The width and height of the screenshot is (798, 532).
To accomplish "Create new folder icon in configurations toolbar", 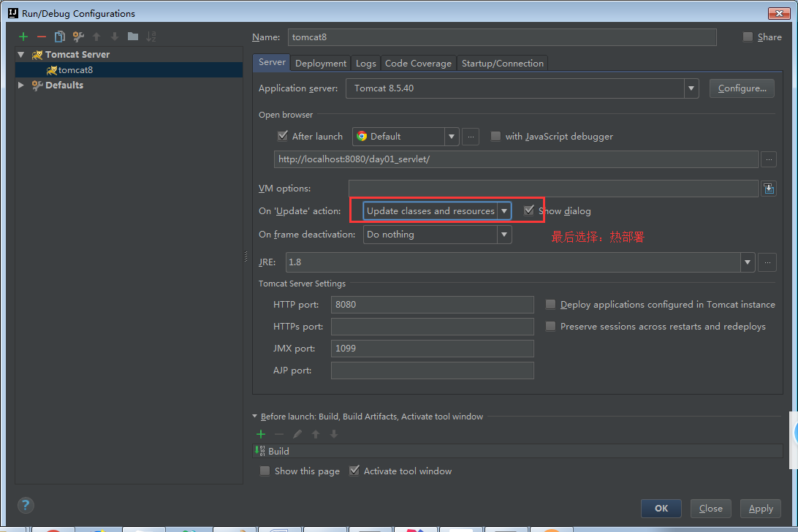I will click(133, 37).
